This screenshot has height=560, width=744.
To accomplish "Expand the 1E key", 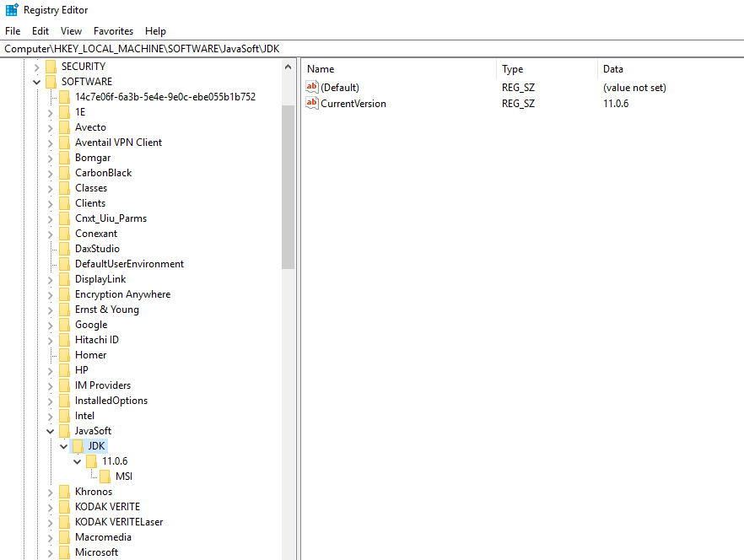I will [x=51, y=112].
